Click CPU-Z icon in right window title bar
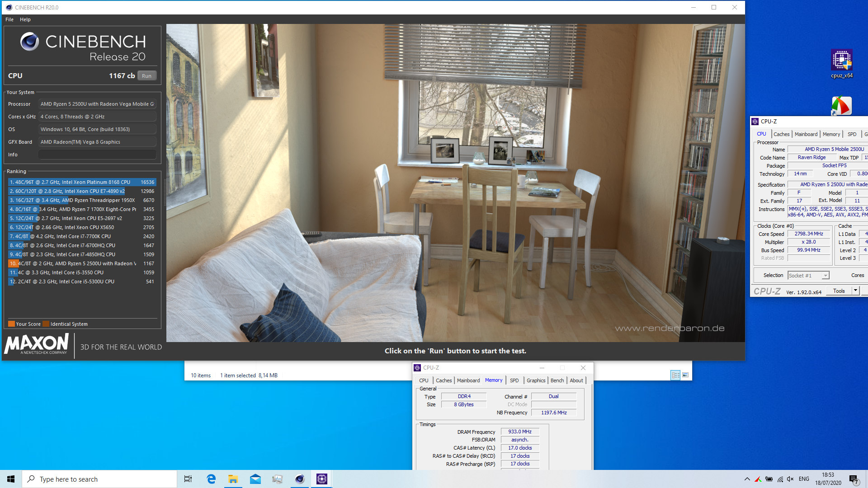The height and width of the screenshot is (488, 868). pyautogui.click(x=755, y=122)
